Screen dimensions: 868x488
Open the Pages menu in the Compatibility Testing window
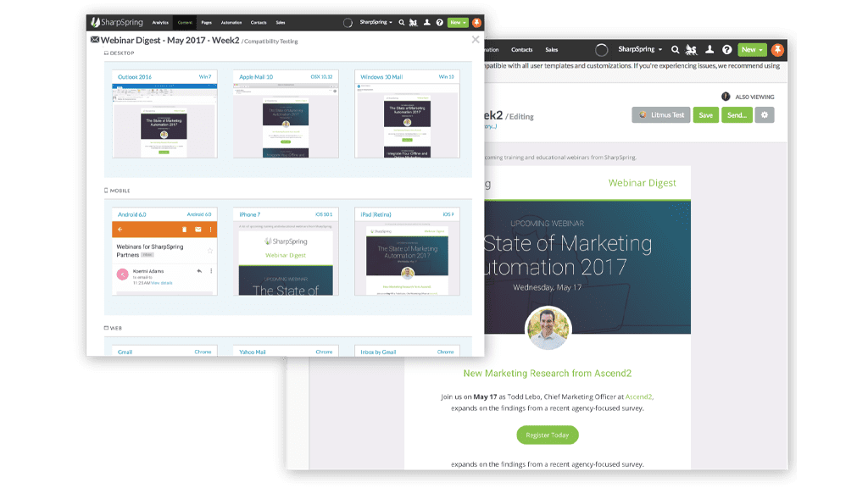207,23
